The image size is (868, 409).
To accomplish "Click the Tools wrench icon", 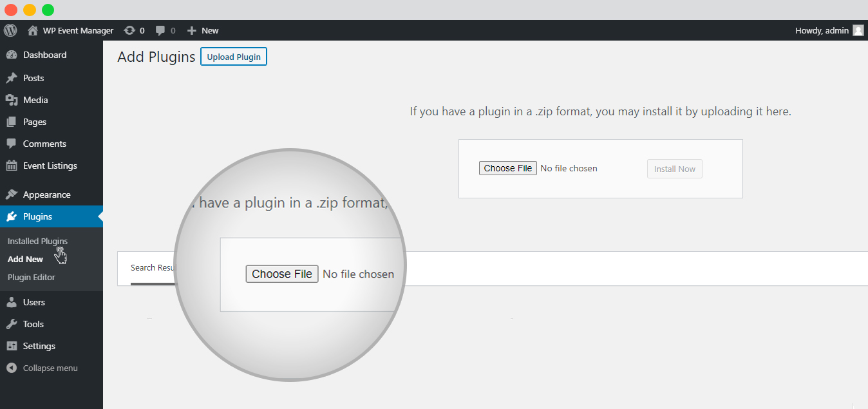I will coord(12,324).
